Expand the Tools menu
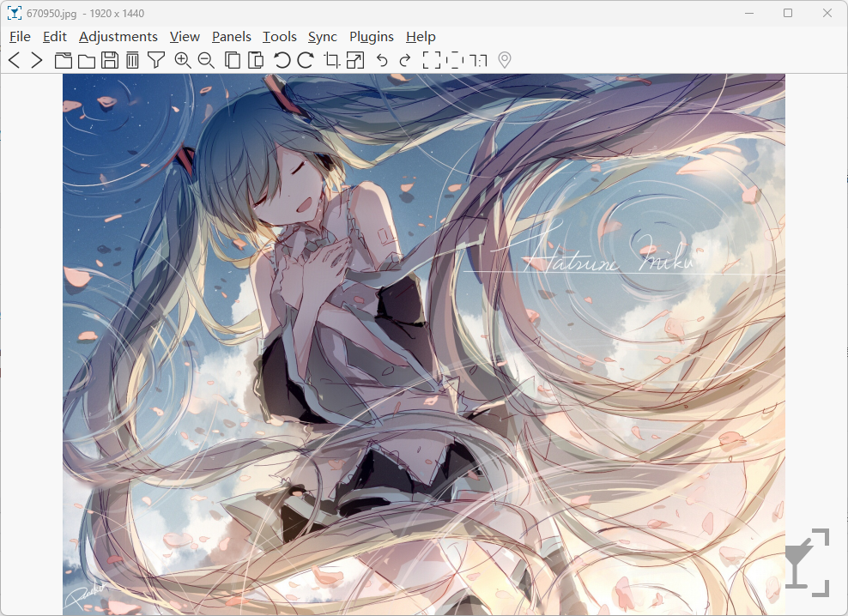The image size is (848, 616). (280, 37)
